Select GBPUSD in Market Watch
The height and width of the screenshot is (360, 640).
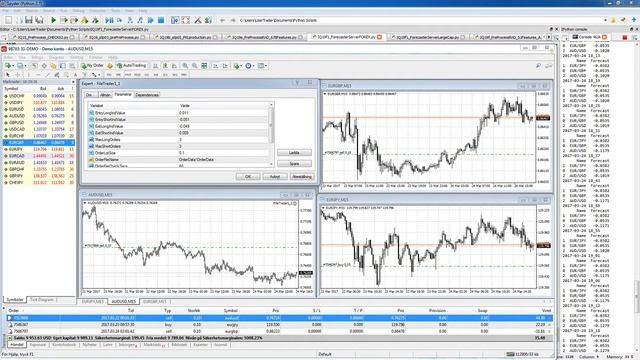(38, 122)
